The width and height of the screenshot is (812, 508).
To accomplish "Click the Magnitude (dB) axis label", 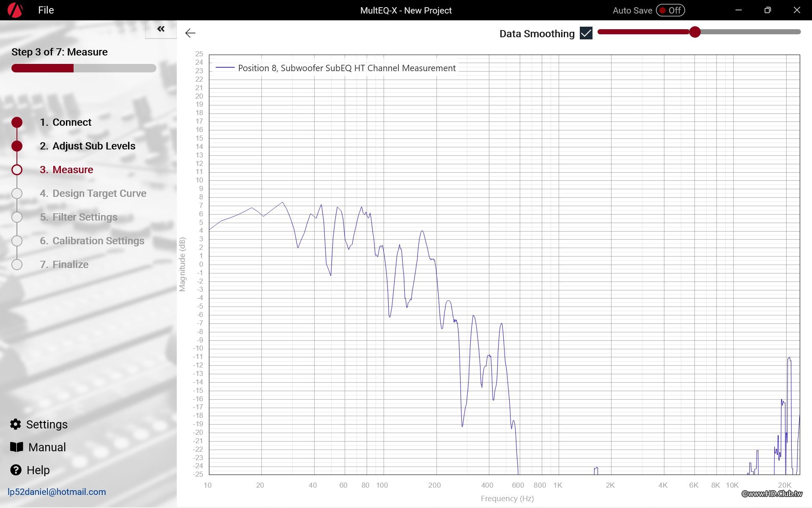I will tap(182, 264).
